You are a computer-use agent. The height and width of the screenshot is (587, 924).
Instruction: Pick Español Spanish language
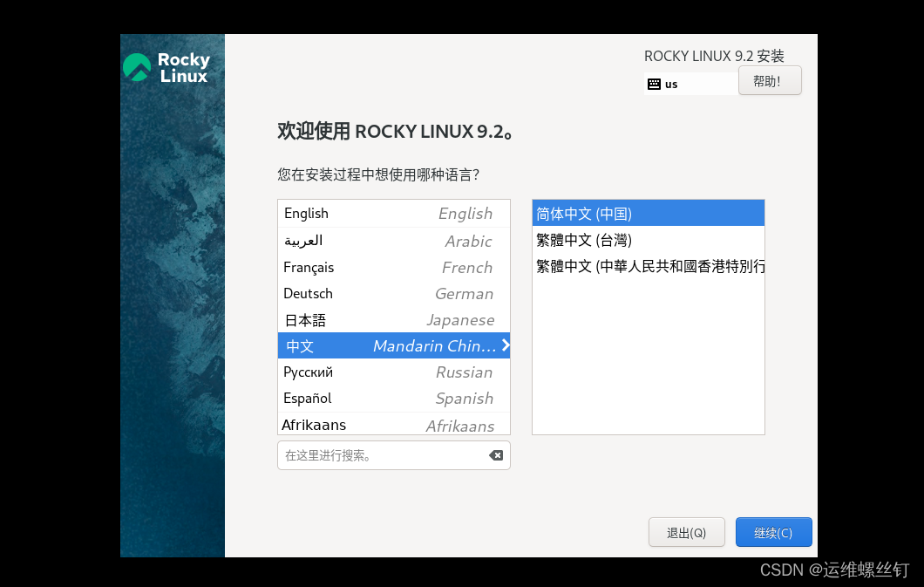(394, 399)
